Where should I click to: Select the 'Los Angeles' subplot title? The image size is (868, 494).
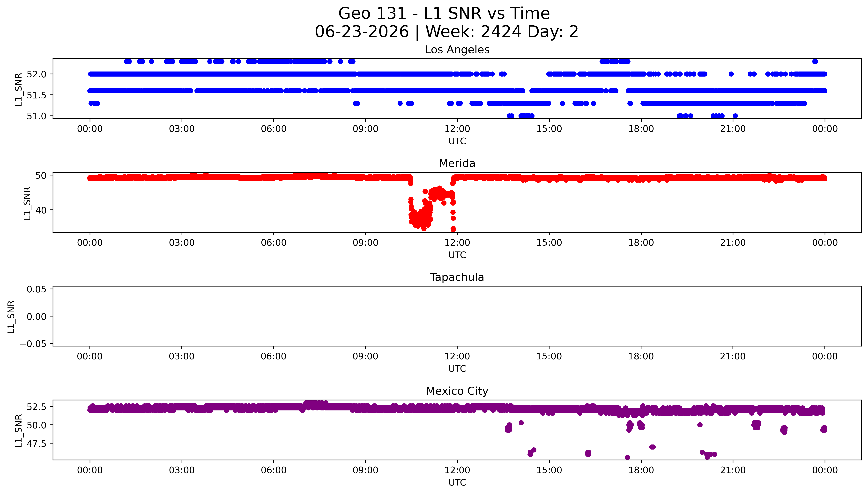pos(457,50)
